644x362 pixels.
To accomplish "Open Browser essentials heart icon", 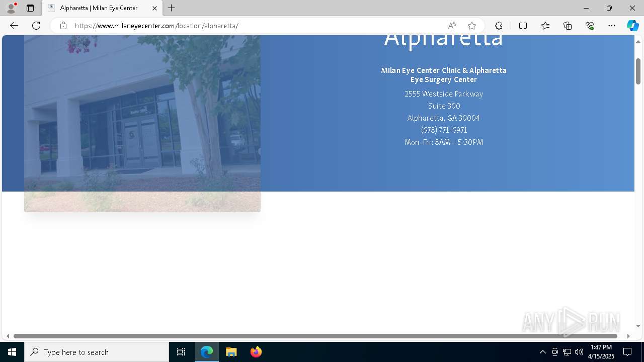I will (x=590, y=26).
